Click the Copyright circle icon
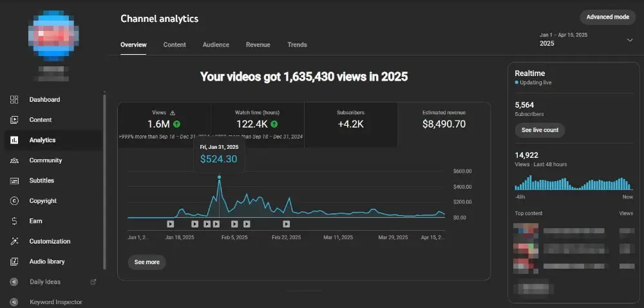The height and width of the screenshot is (308, 644). (x=14, y=201)
